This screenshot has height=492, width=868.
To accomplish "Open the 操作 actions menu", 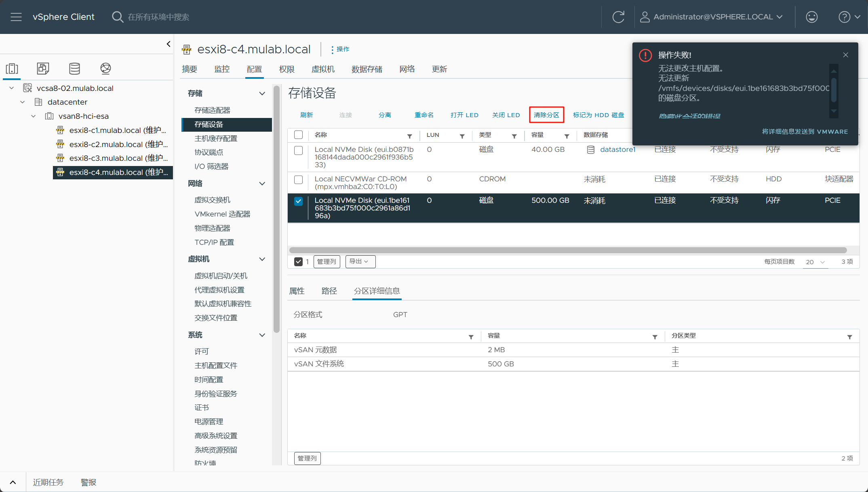I will 340,49.
